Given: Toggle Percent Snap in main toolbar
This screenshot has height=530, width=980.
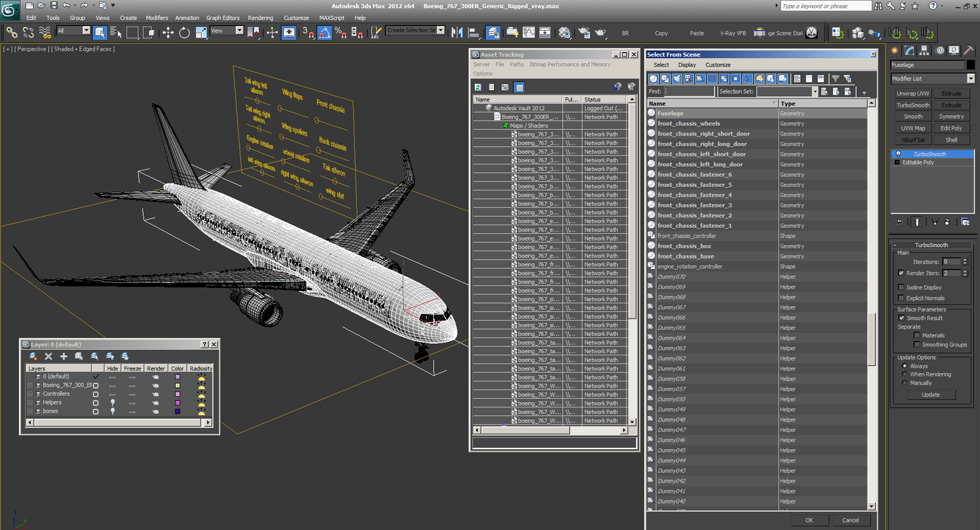Looking at the screenshot, I should [x=340, y=32].
